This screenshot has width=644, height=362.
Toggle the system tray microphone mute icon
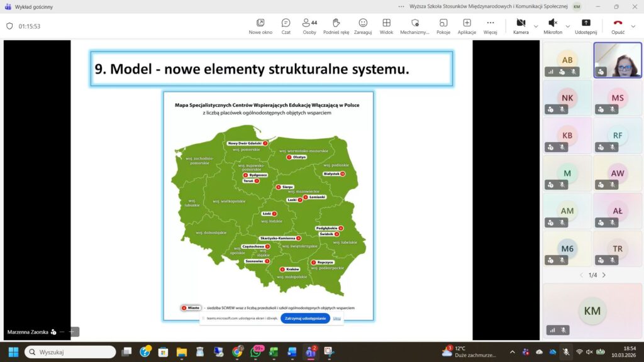(566, 352)
